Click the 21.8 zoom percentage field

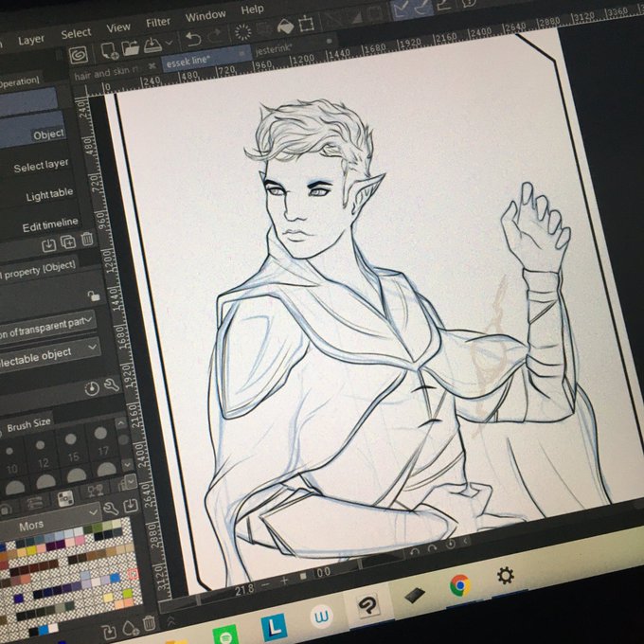pyautogui.click(x=242, y=590)
